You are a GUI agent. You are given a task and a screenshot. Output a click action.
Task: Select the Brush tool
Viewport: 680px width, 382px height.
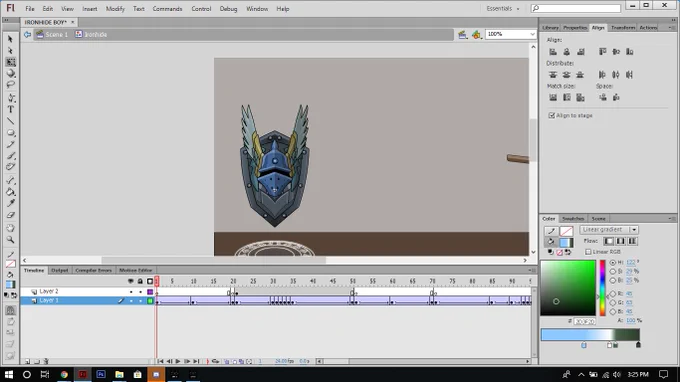(x=10, y=156)
